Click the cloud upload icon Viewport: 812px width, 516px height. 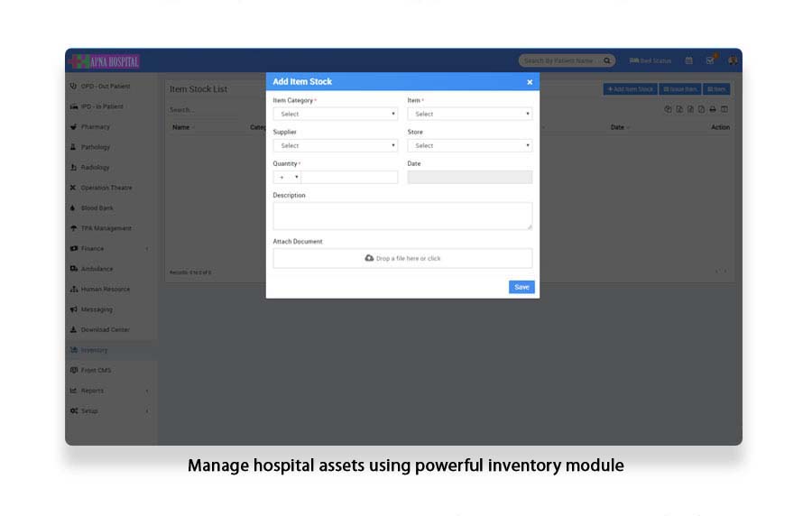[369, 258]
